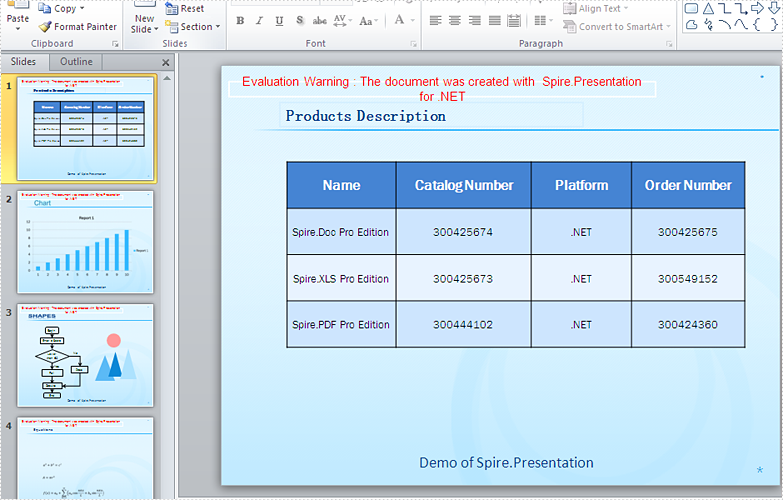Click the Demo of Spire.Presentation footer
783x500 pixels.
506,463
